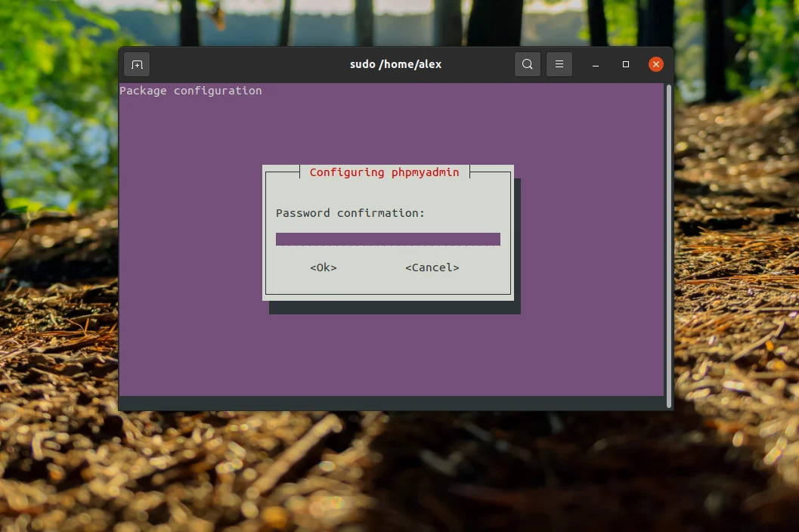Click the Configuring phpmyadmin dialog title
Image resolution: width=799 pixels, height=532 pixels.
(x=384, y=172)
